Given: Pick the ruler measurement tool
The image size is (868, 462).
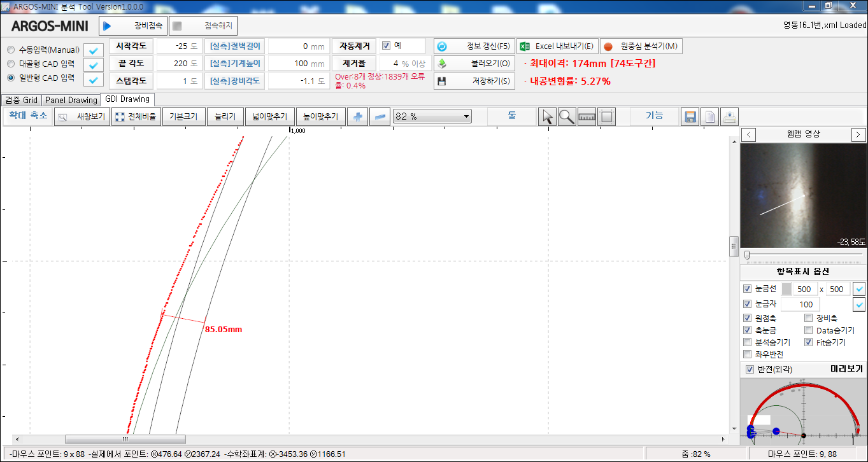Looking at the screenshot, I should coord(586,118).
